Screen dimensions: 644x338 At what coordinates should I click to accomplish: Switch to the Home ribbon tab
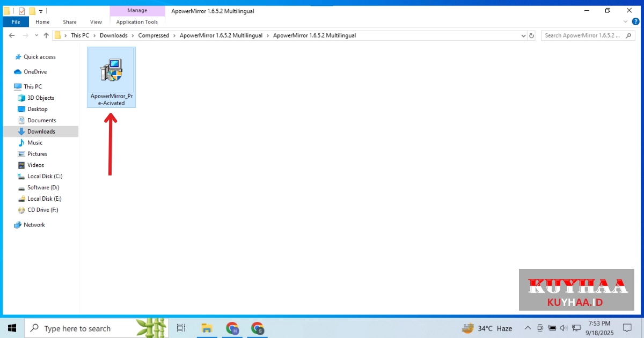point(42,22)
